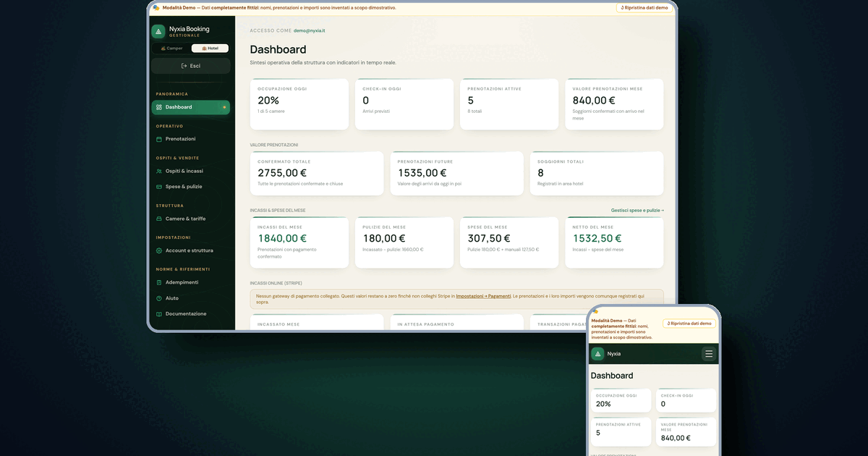This screenshot has width=868, height=456.
Task: Click the Check-in oggi card on desktop
Action: coord(404,104)
